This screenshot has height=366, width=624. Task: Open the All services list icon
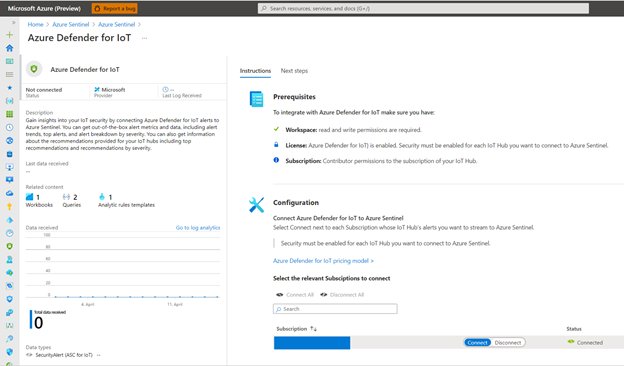click(x=10, y=74)
